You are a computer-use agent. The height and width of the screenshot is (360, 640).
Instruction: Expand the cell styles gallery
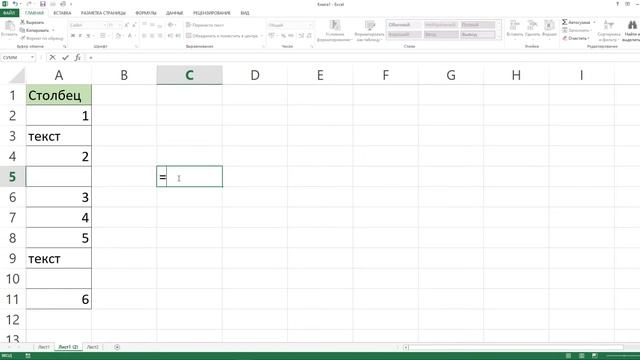pyautogui.click(x=499, y=37)
